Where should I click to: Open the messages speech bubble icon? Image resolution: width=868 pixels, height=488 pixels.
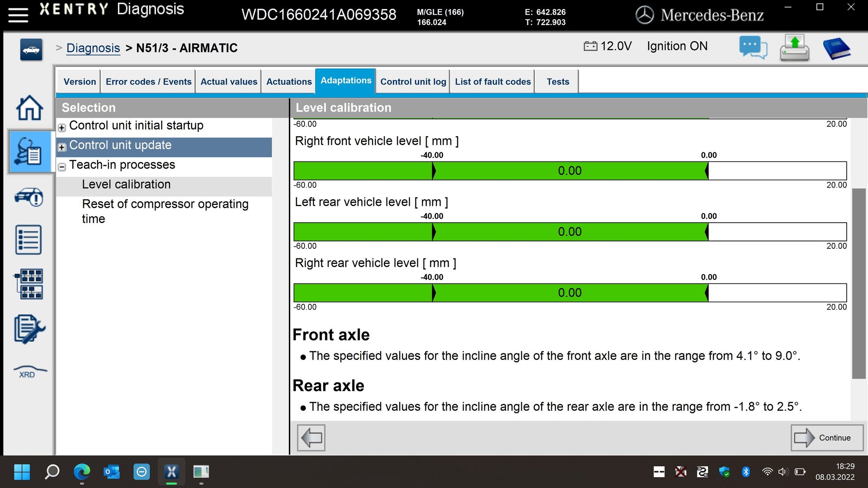pyautogui.click(x=752, y=49)
